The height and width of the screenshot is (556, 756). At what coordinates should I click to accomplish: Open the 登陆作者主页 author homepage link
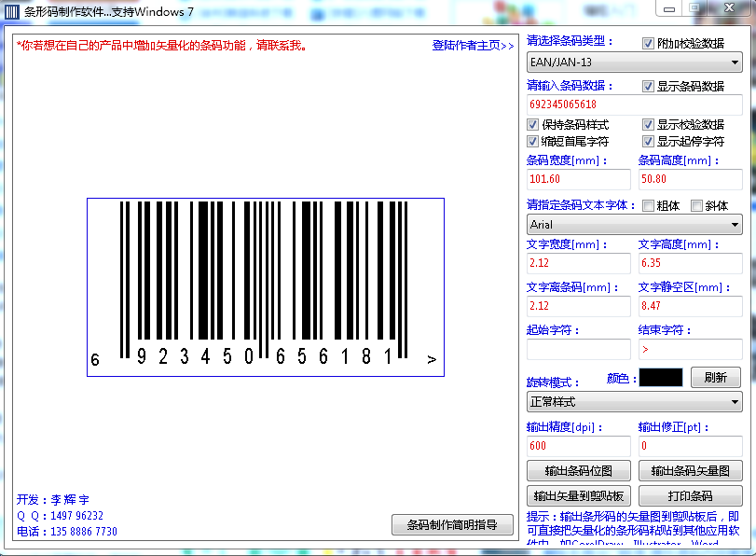(473, 46)
